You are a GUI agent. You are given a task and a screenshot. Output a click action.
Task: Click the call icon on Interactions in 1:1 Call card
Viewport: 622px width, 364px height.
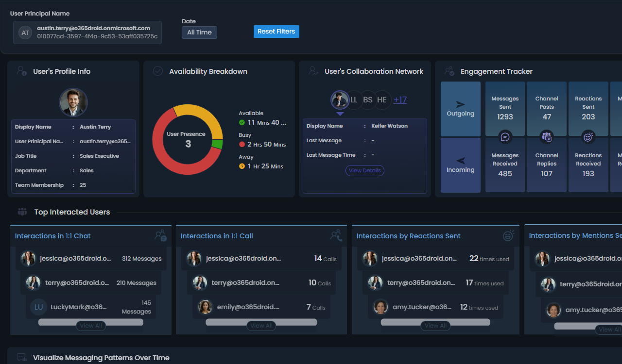pyautogui.click(x=336, y=235)
